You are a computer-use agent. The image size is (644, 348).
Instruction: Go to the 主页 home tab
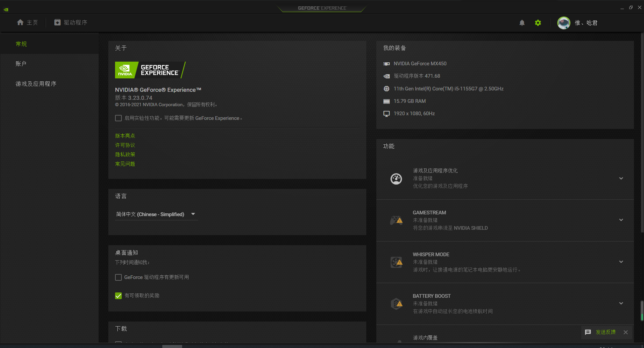pos(27,22)
